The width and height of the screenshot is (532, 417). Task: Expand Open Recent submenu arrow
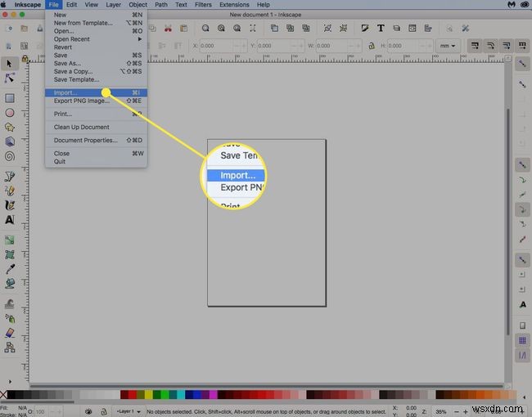click(140, 39)
